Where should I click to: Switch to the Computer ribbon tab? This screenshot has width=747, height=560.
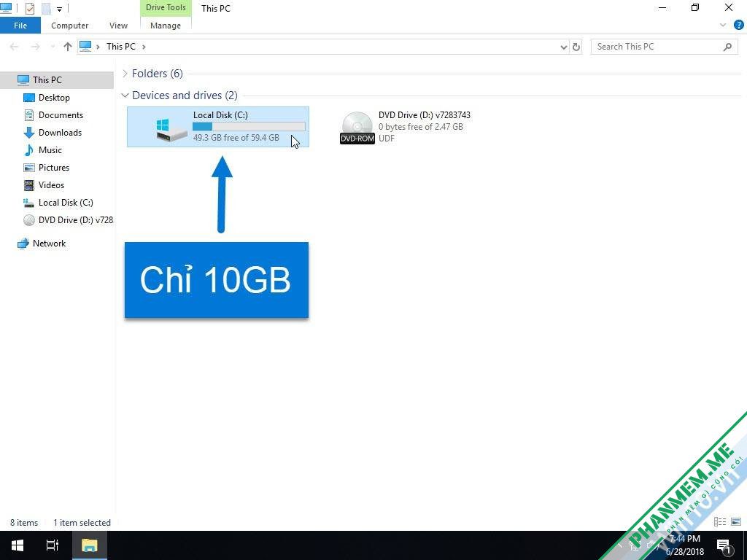pos(69,26)
